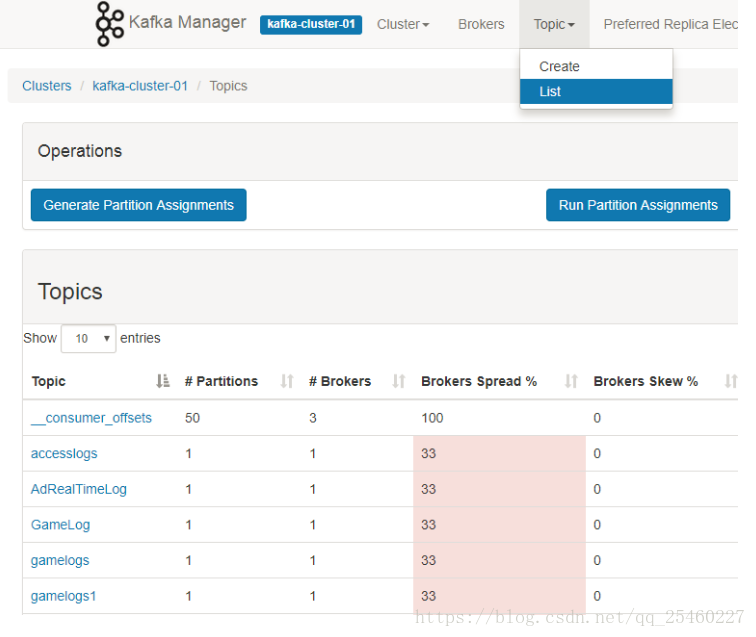Screen dimensions: 756x637
Task: Click the Brokers Spread % header
Action: coord(479,381)
